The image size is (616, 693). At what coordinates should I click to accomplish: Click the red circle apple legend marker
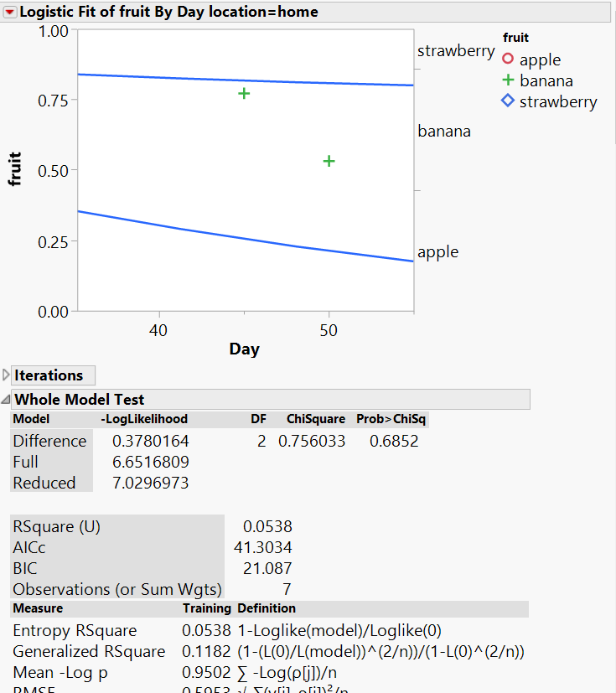point(508,59)
